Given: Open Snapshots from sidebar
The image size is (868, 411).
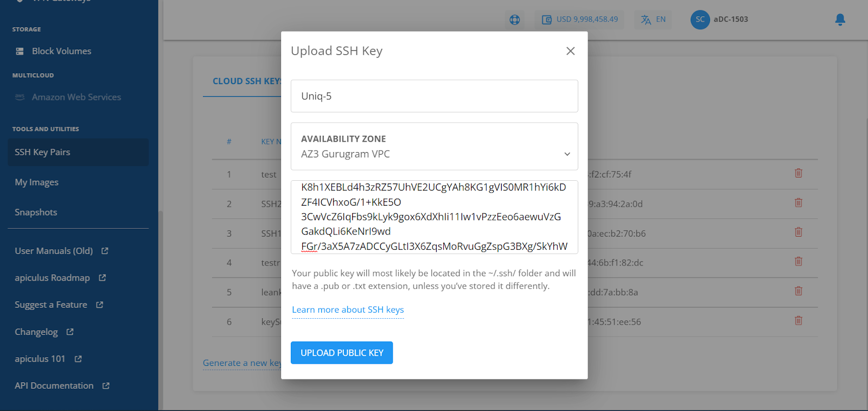Looking at the screenshot, I should (x=36, y=212).
